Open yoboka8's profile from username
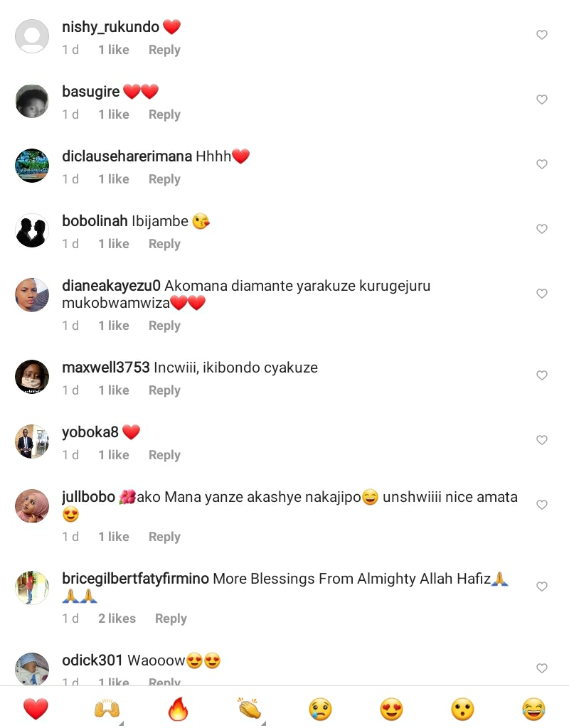Screen dimensions: 569x728 90,432
